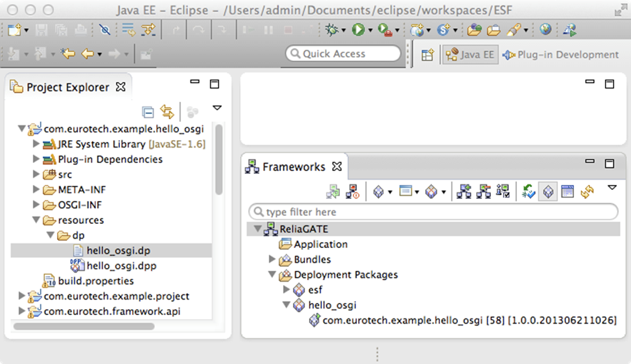Expand Plug-in Dependencies node
This screenshot has height=364, width=631.
pos(36,159)
